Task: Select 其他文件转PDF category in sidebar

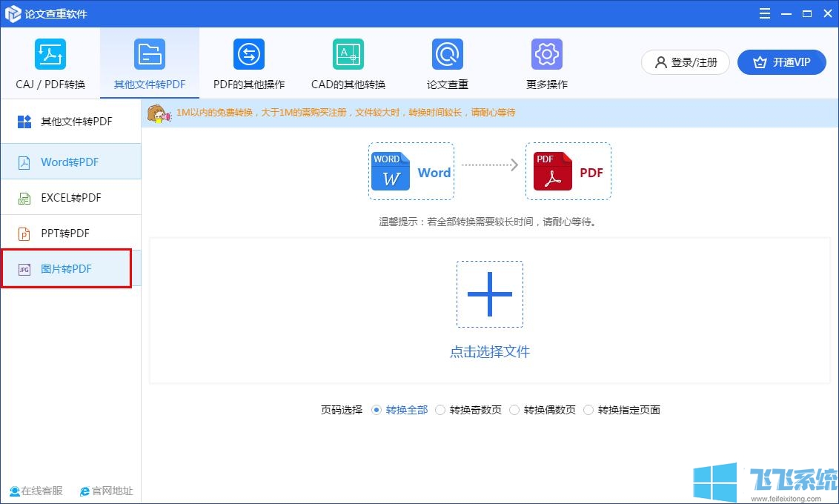Action: pyautogui.click(x=70, y=121)
